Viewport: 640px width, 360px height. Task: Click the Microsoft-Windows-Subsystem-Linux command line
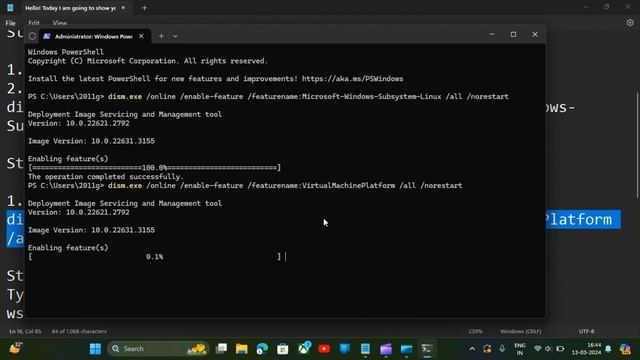click(268, 97)
